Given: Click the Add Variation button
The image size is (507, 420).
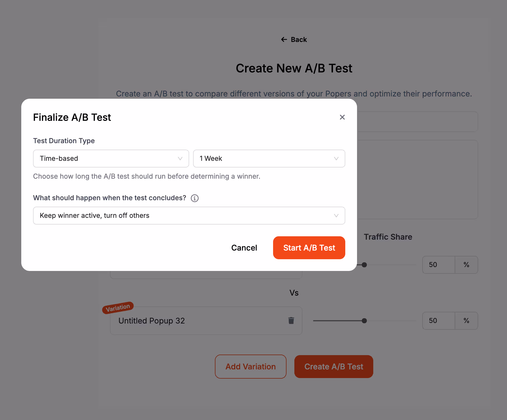Looking at the screenshot, I should 250,366.
